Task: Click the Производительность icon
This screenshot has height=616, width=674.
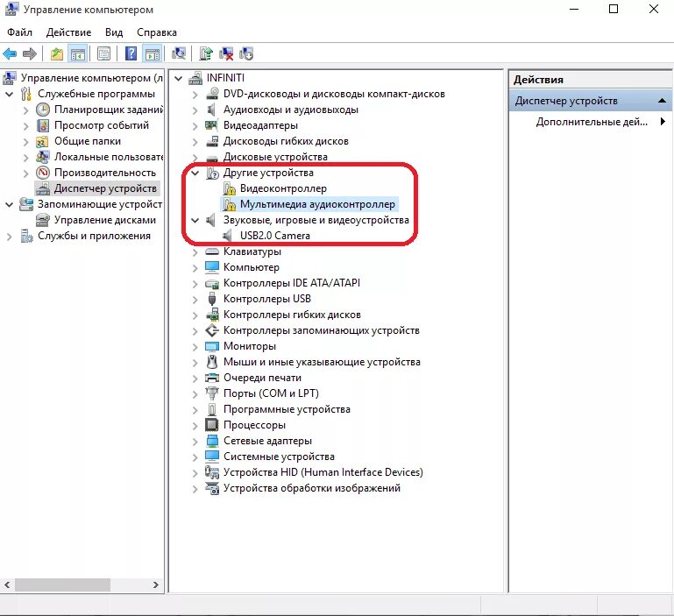Action: 43,173
